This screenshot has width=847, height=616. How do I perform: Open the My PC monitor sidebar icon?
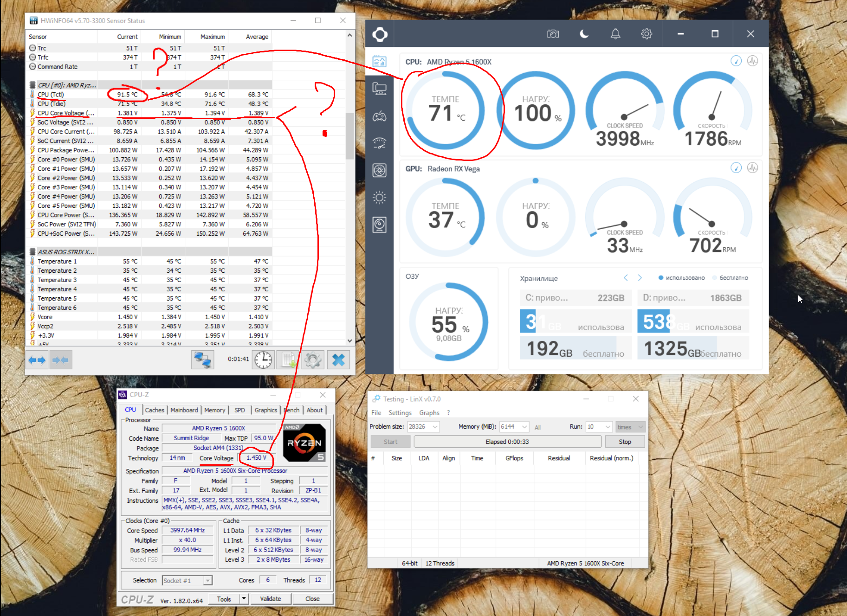[x=379, y=89]
